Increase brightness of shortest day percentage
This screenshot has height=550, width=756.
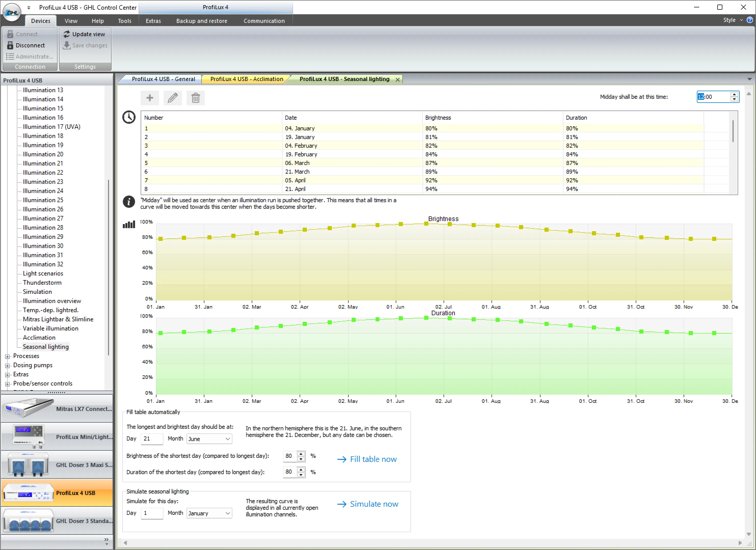pyautogui.click(x=301, y=453)
